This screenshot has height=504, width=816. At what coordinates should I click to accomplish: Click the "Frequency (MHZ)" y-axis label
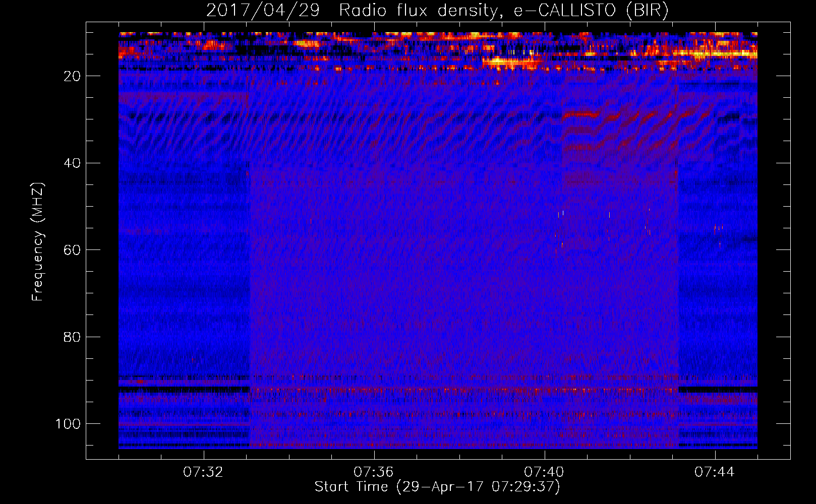tap(38, 241)
